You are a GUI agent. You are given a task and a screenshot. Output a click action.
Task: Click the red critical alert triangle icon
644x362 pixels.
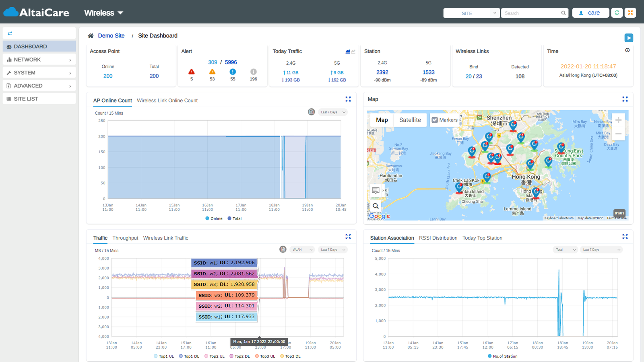[x=192, y=72]
